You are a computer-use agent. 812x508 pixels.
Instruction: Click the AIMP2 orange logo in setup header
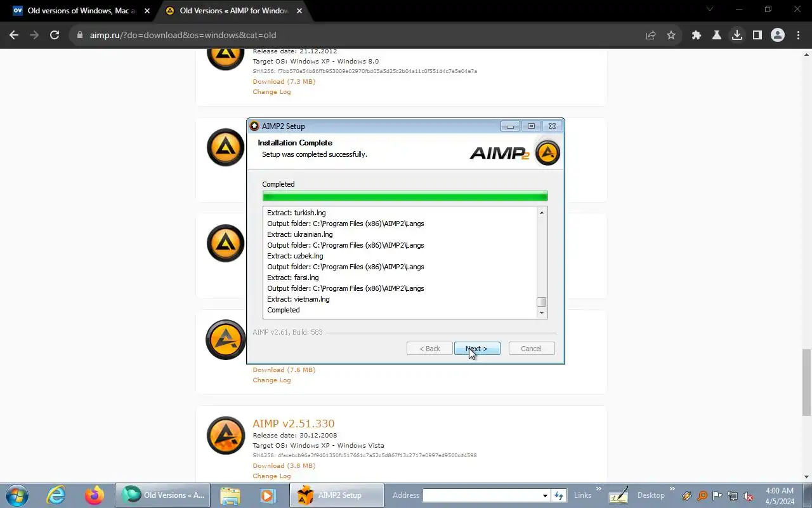[547, 152]
